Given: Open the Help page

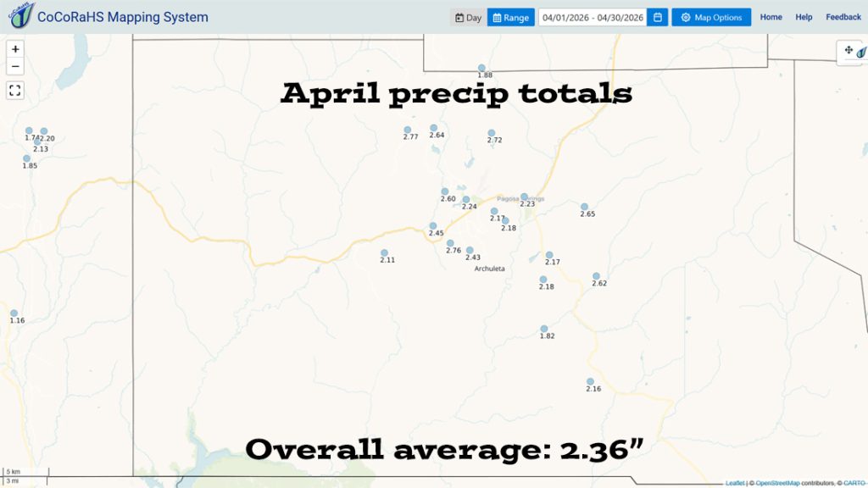Looking at the screenshot, I should pos(804,17).
